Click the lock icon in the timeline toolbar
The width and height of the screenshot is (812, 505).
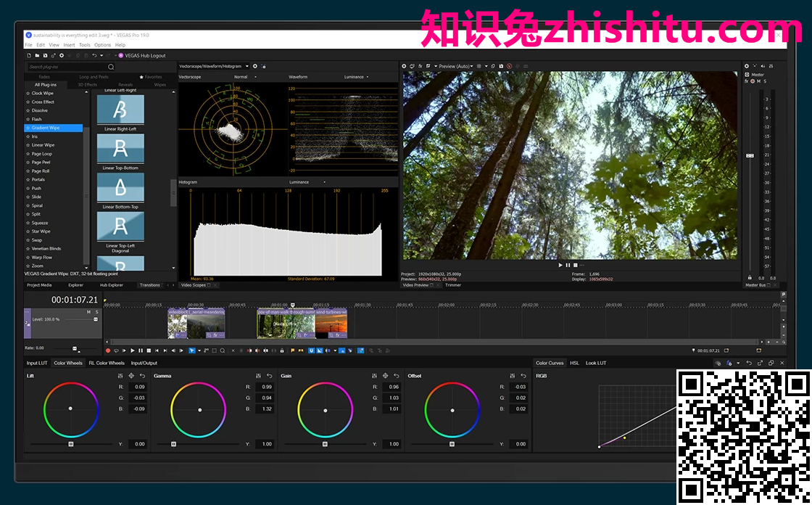[x=282, y=350]
